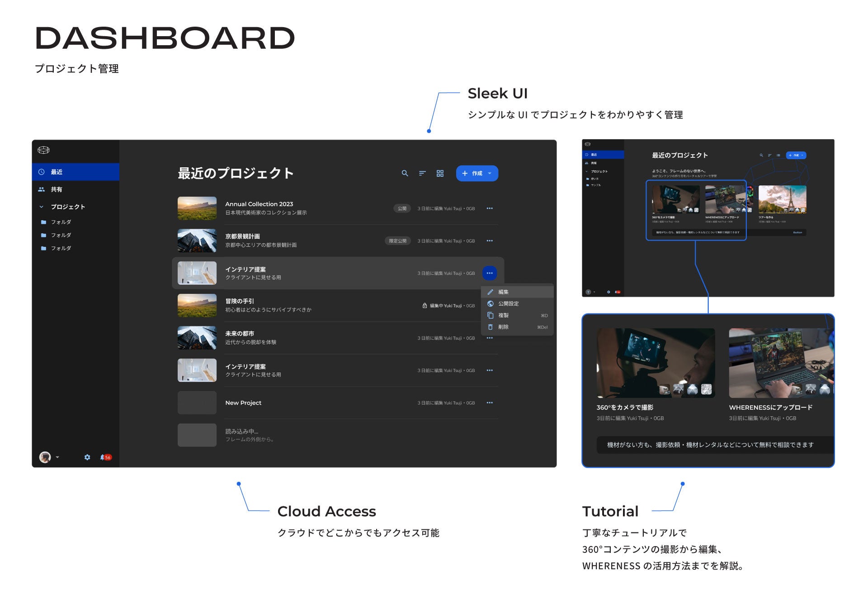Click the WHERENESS logo top-left
Image resolution: width=868 pixels, height=613 pixels.
coord(43,150)
